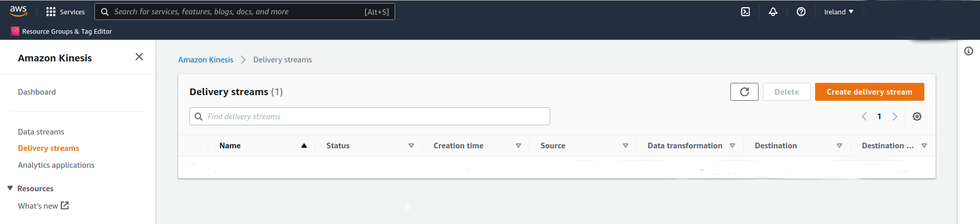
Task: Open the Ireland region dropdown
Action: click(839, 12)
